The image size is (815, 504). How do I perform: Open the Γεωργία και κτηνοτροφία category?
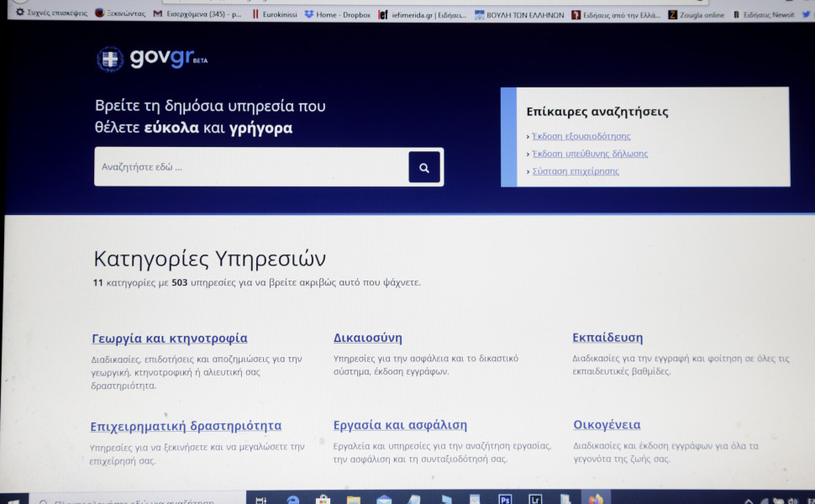(x=170, y=339)
